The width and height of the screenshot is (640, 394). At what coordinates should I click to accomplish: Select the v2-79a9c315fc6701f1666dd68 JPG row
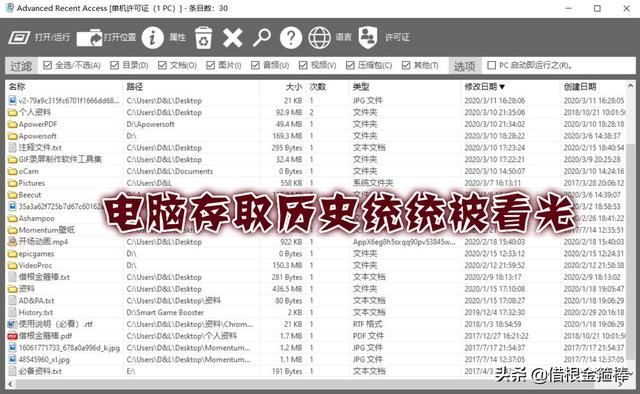coord(316,100)
